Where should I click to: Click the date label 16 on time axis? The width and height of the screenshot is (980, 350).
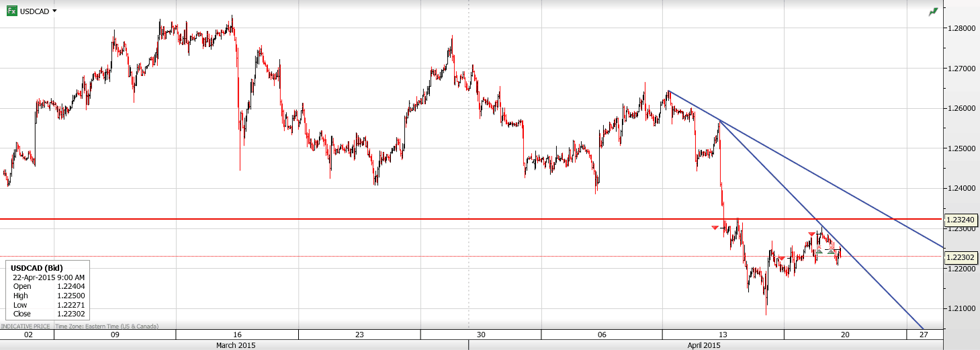coord(237,335)
